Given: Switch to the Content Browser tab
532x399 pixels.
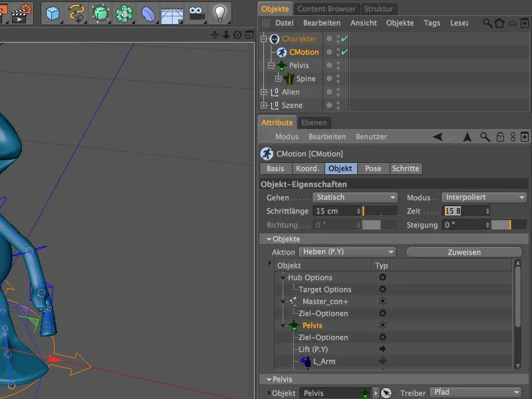Looking at the screenshot, I should coord(327,9).
